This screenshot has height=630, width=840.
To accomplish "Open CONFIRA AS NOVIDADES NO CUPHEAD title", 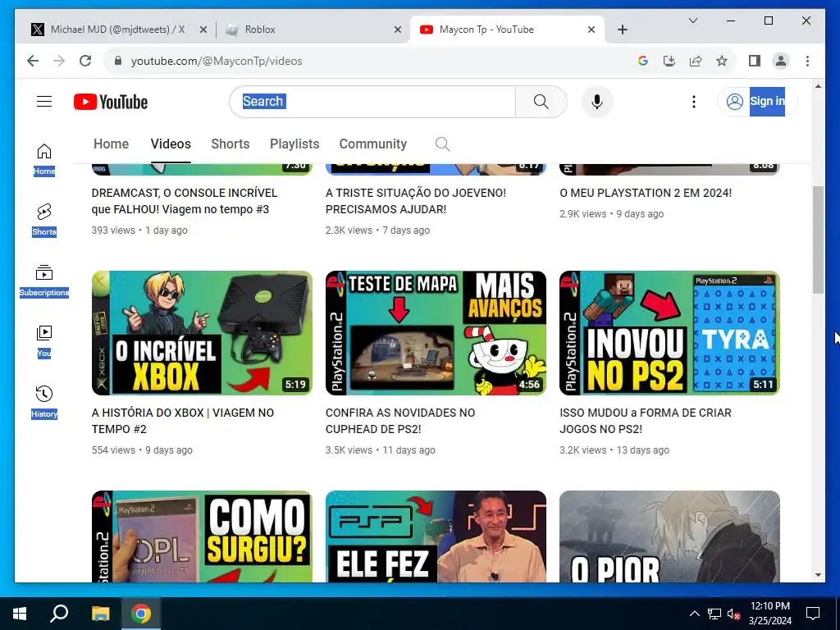I will pos(400,421).
